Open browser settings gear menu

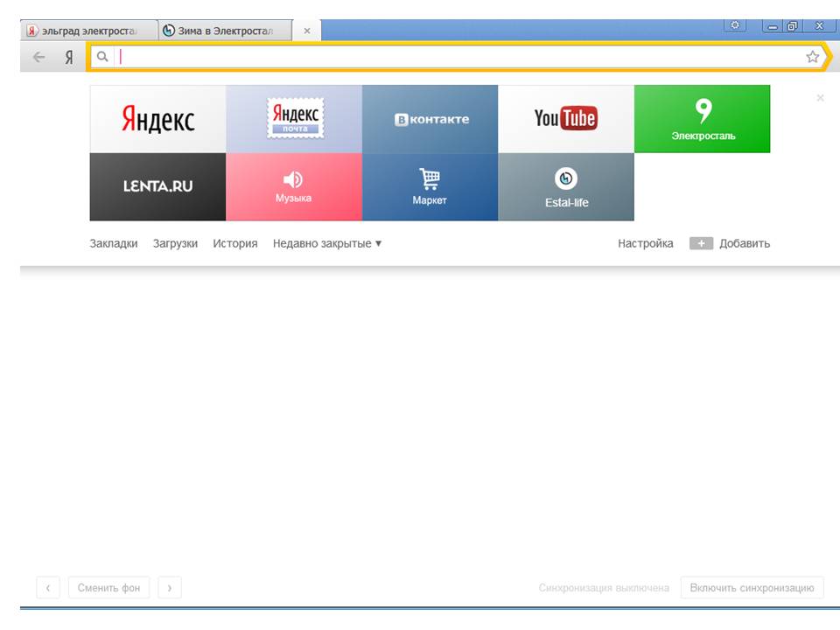(x=735, y=25)
